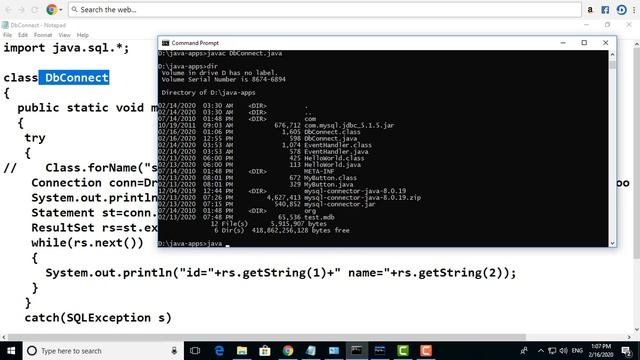Open File Explorer from taskbar

pos(242,351)
